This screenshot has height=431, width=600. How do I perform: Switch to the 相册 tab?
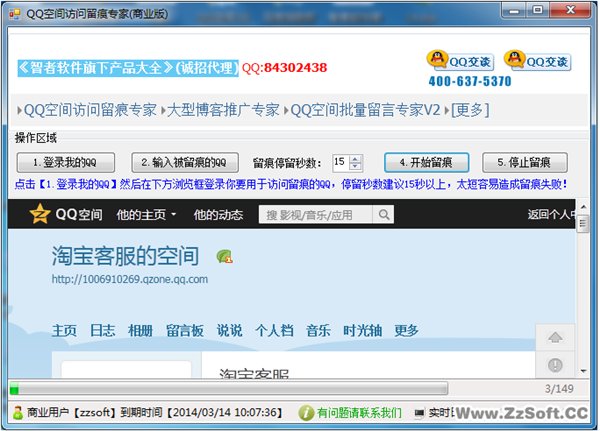click(x=140, y=330)
